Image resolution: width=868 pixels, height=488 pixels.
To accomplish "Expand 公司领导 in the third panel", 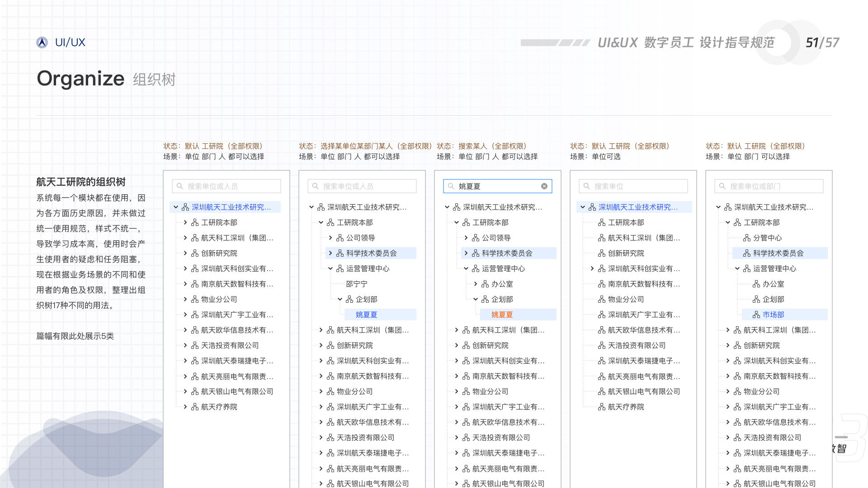I will click(x=466, y=238).
